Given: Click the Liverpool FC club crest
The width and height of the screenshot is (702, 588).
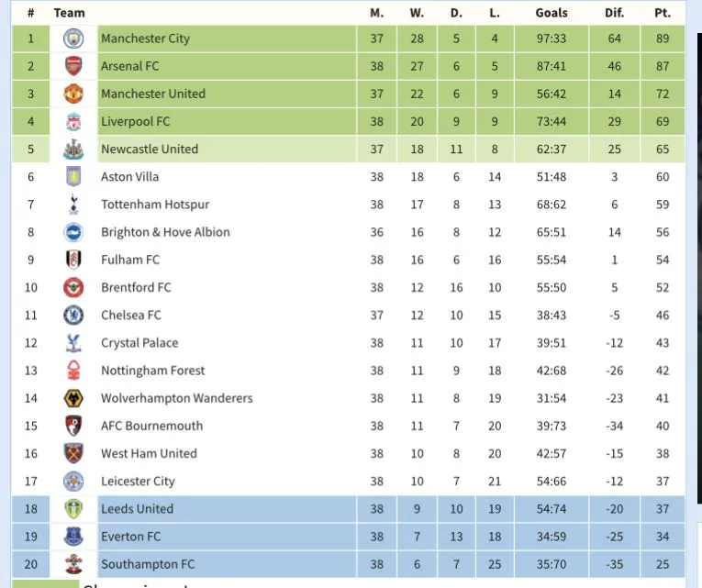Looking at the screenshot, I should coord(73,121).
